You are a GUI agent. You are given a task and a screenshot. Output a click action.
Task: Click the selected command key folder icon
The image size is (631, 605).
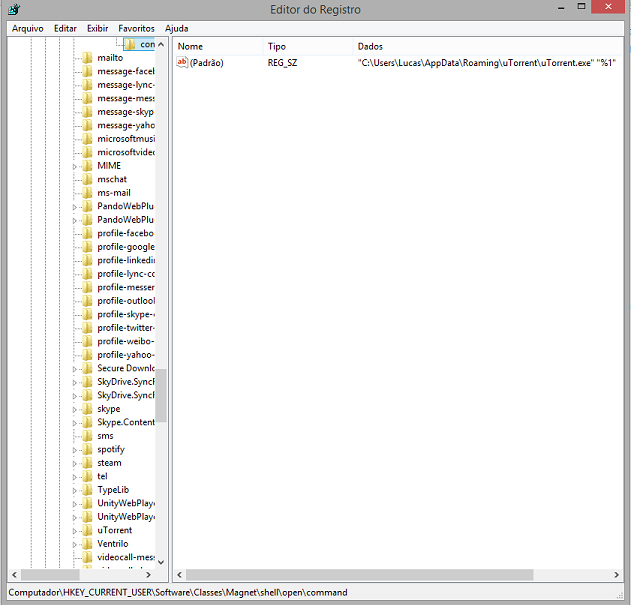pos(130,44)
